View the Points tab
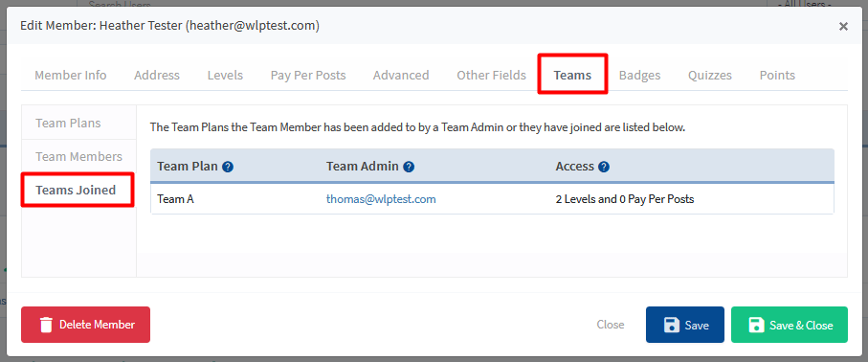Image resolution: width=868 pixels, height=362 pixels. (777, 76)
